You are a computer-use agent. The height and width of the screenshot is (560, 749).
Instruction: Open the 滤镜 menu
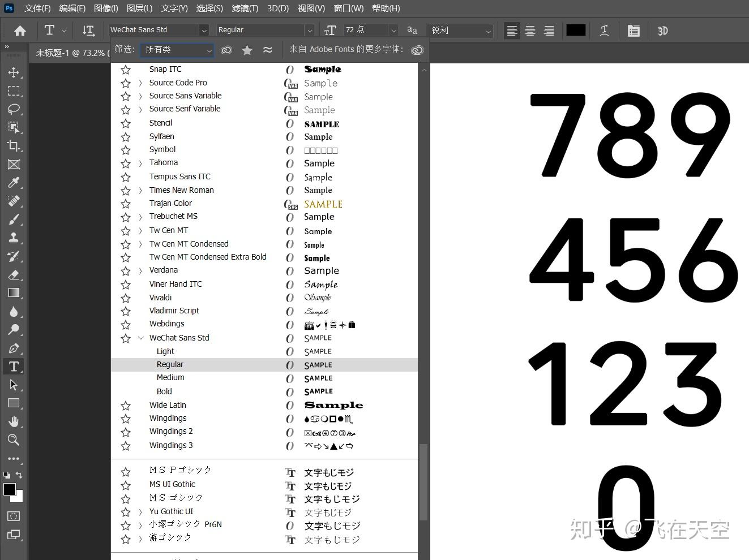pos(245,8)
